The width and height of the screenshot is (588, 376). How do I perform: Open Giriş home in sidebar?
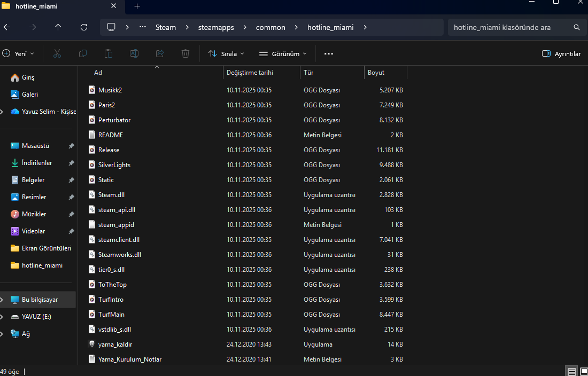point(28,77)
